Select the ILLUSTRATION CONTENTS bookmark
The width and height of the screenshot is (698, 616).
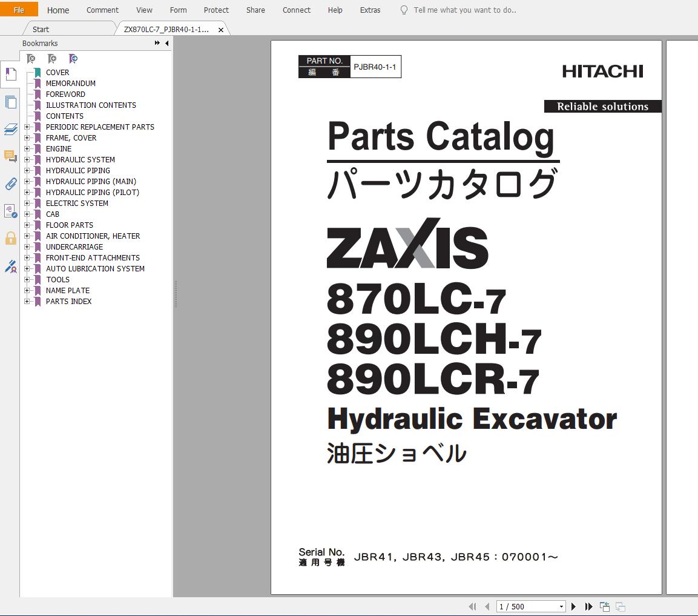tap(91, 105)
